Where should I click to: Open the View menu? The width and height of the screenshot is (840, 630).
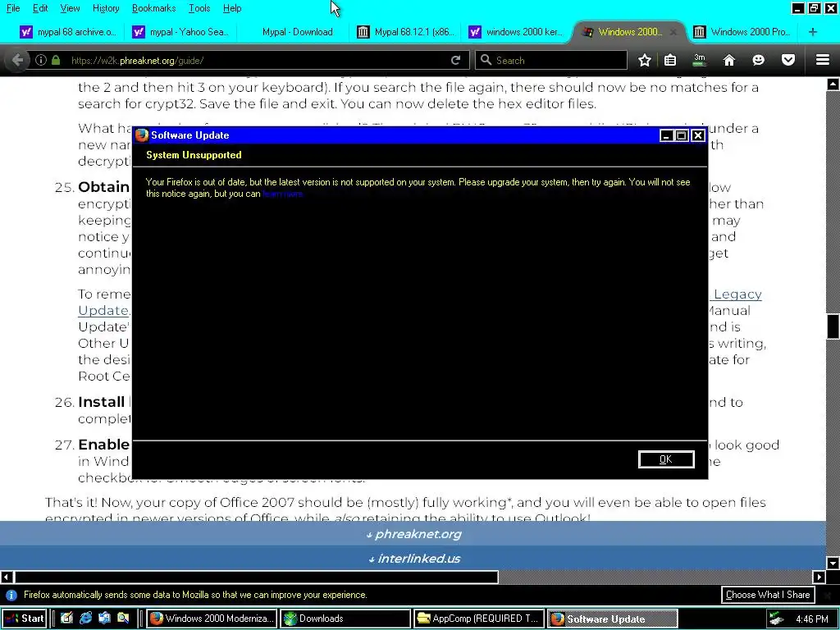(x=71, y=8)
